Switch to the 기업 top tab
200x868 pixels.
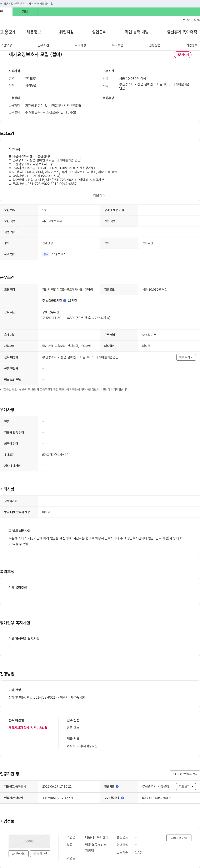[25, 12]
